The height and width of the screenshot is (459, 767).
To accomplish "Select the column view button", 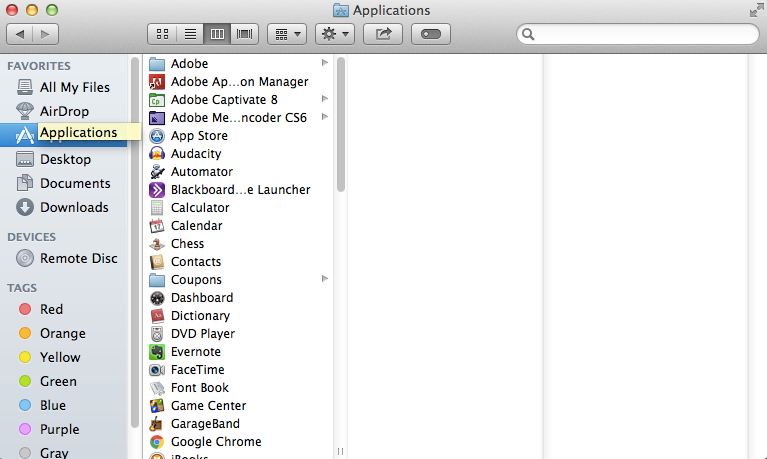I will [x=217, y=34].
